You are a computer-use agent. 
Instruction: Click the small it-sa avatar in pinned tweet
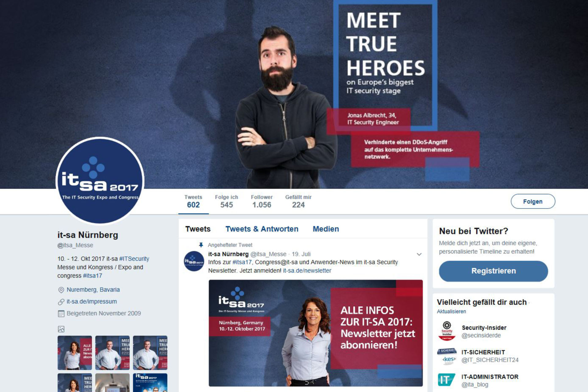point(194,261)
